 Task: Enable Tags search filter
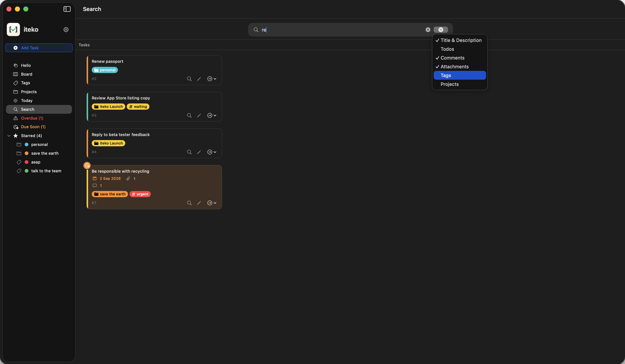[x=460, y=75]
